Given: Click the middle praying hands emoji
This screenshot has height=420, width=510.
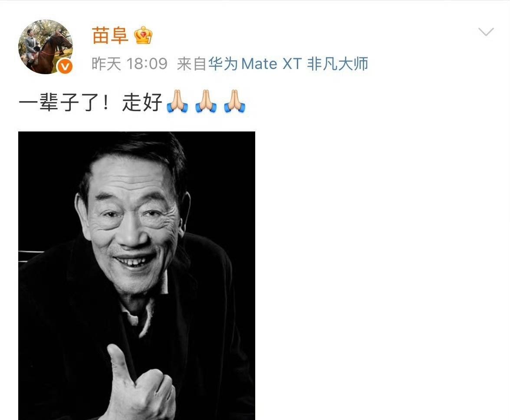Looking at the screenshot, I should [206, 102].
